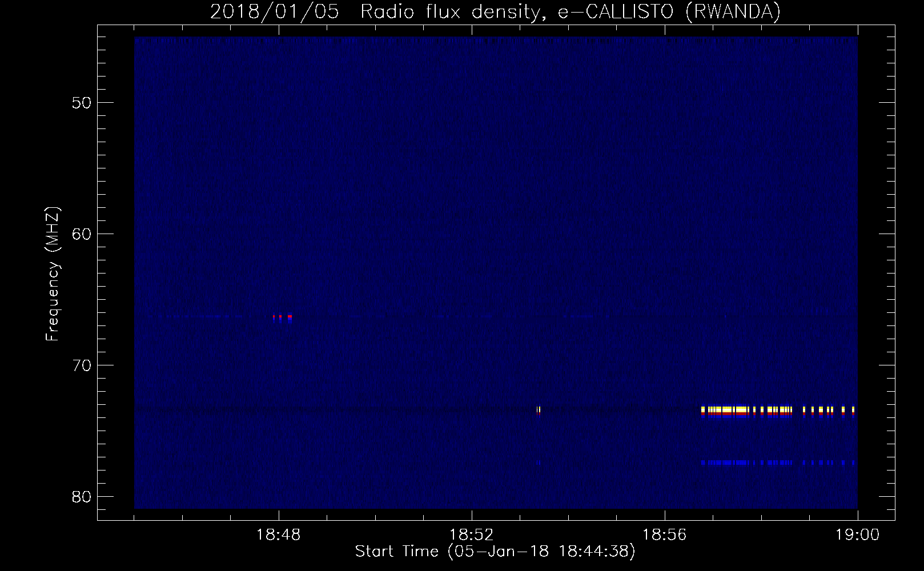
Task: Click the "Start Time (05-Jan-18 18:44:38)" label
Action: pos(495,552)
